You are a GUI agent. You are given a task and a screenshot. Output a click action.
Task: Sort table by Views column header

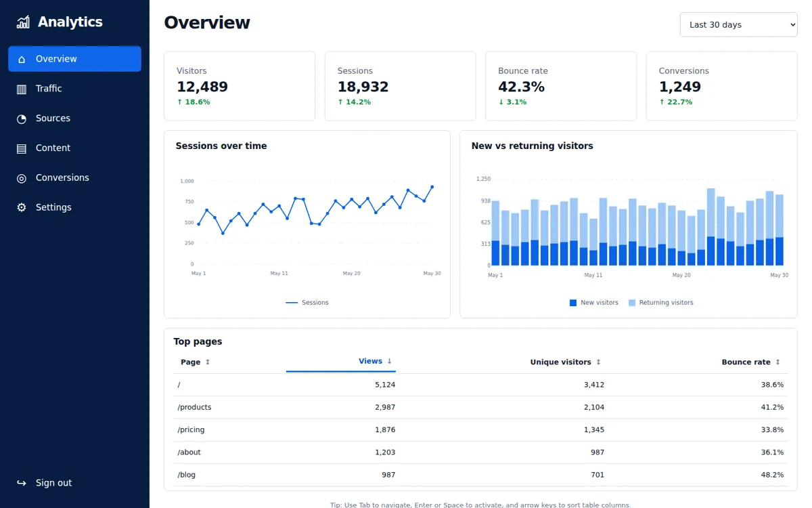(x=341, y=361)
